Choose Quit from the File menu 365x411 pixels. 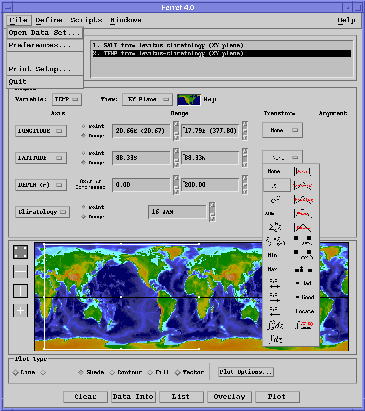(45, 82)
